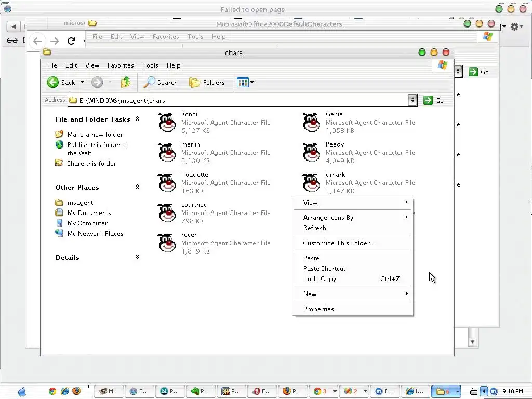Screen dimensions: 532x399
Task: Select the Bonzi character file icon
Action: [x=167, y=123]
